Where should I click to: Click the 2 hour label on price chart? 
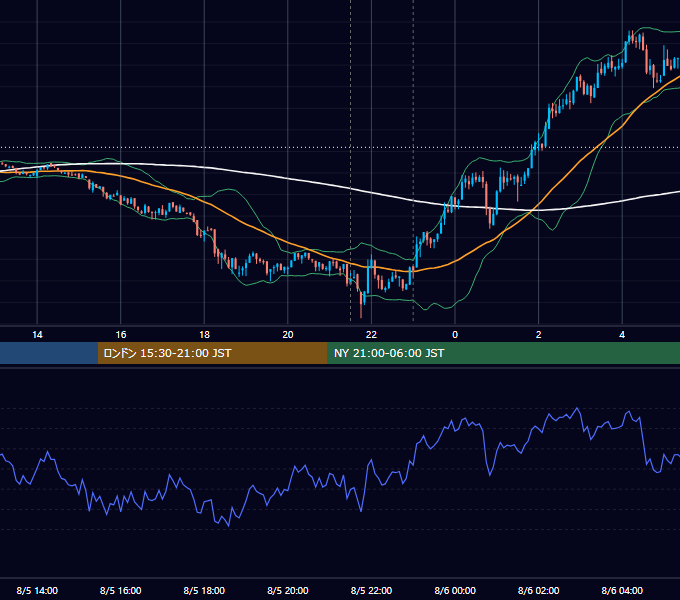pos(539,335)
